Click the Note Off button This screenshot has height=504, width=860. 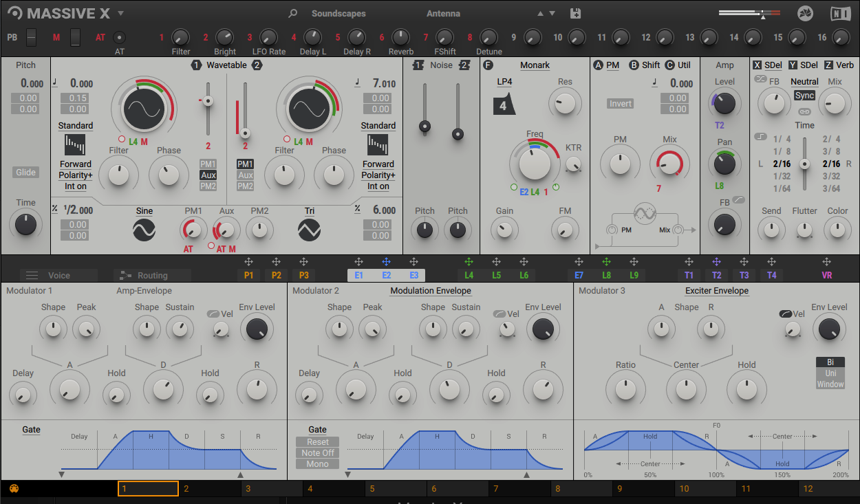(317, 453)
